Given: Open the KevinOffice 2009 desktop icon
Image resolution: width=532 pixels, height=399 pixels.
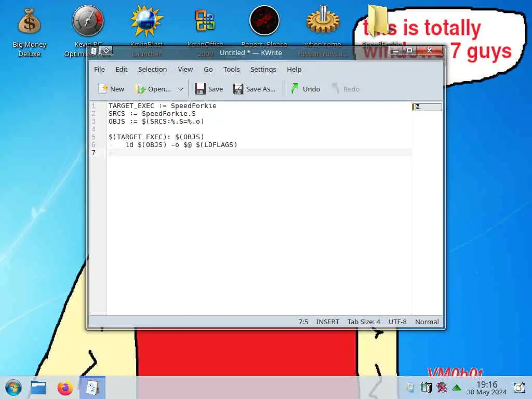Looking at the screenshot, I should (205, 21).
